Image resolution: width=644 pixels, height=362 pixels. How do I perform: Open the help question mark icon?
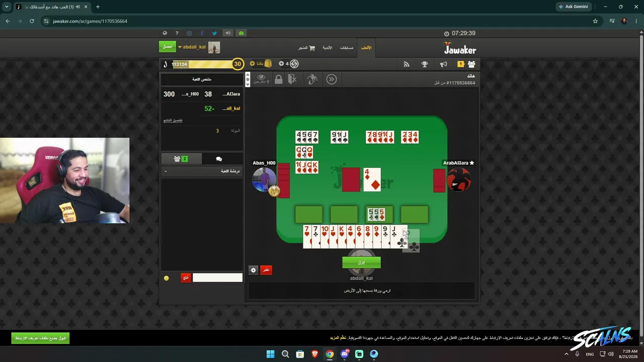[x=177, y=33]
